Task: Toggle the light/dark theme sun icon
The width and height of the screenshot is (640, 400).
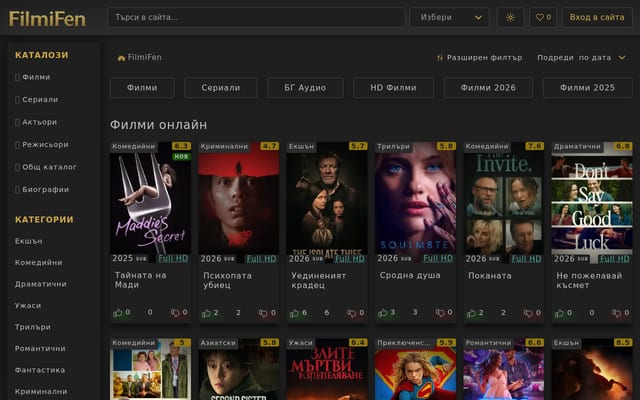Action: [510, 18]
